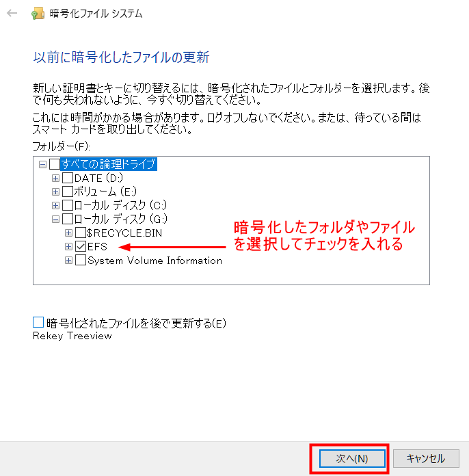Expand the ボリューム (E:) tree node
The width and height of the screenshot is (469, 476).
(56, 191)
